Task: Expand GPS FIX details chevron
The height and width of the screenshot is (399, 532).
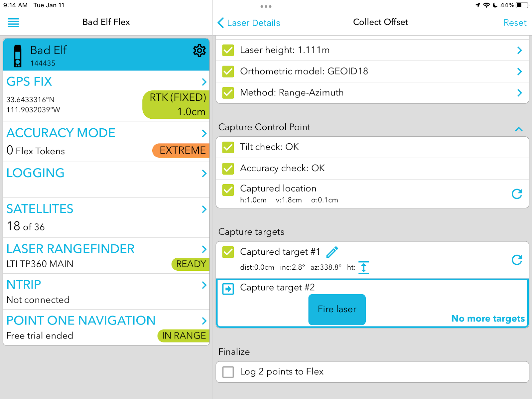Action: tap(204, 82)
